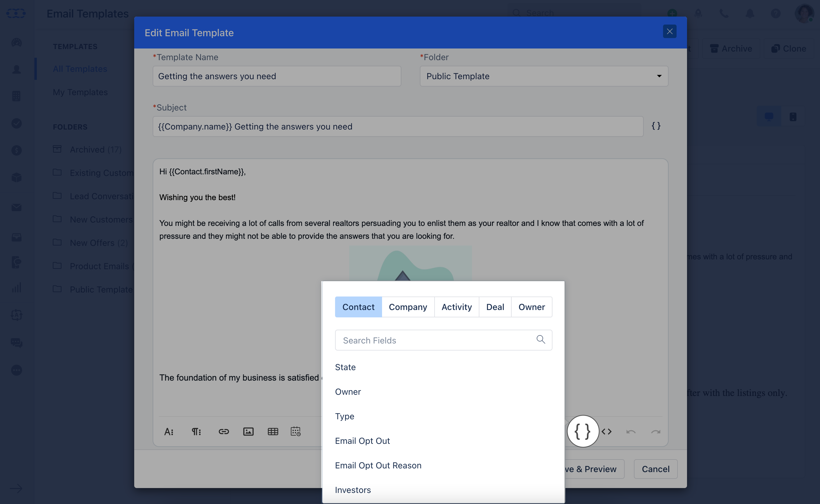Open the notifications bell in top bar
Viewport: 820px width, 504px height.
[750, 13]
